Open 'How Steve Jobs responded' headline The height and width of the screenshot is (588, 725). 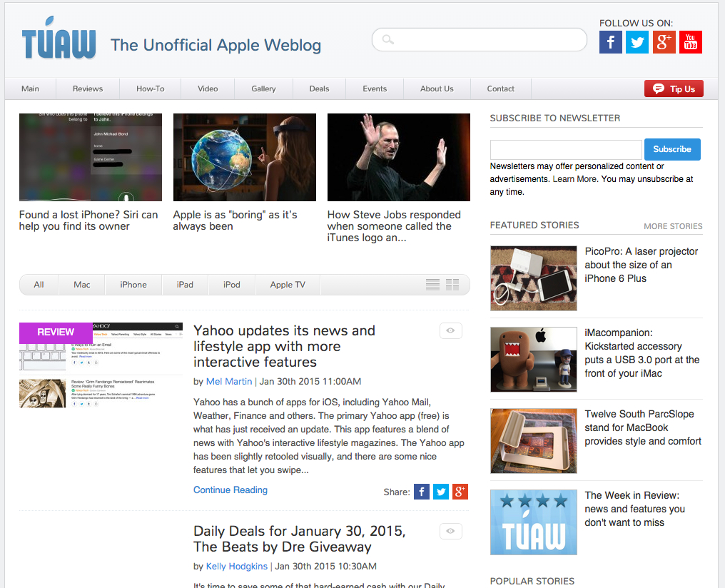click(x=394, y=226)
